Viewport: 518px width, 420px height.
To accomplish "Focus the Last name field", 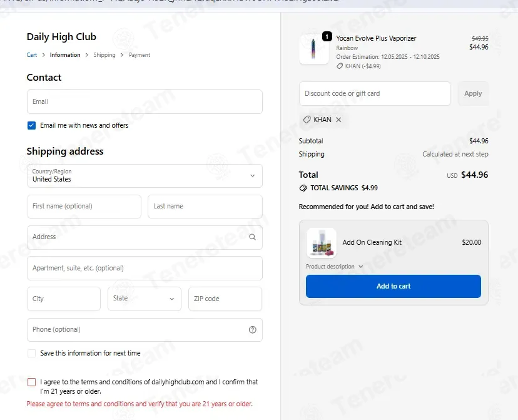I will click(x=205, y=207).
